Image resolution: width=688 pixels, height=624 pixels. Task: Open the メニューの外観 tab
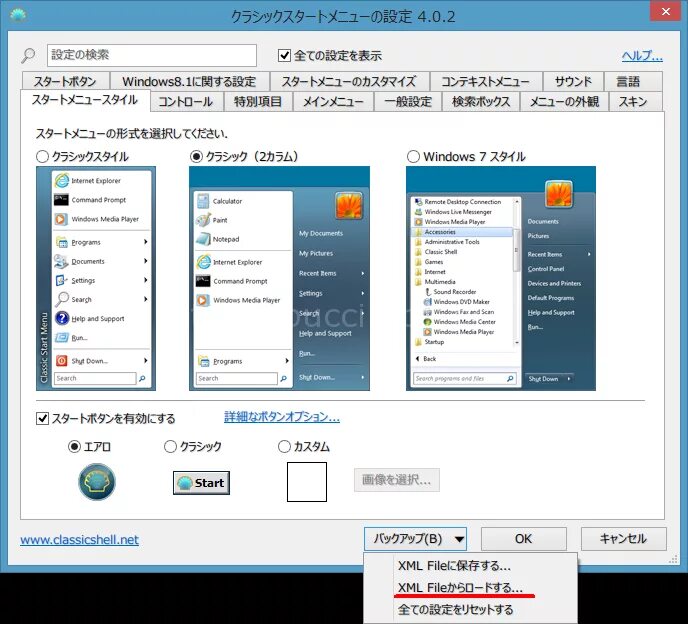[564, 102]
